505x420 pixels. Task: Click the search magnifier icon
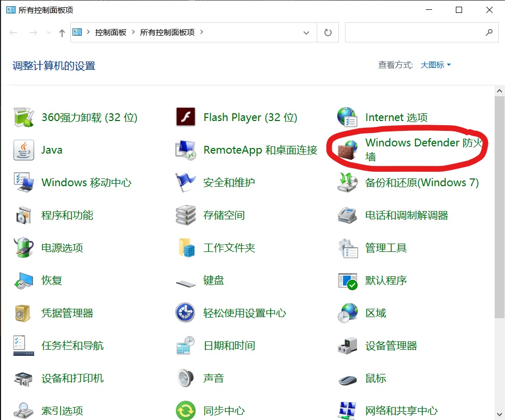pyautogui.click(x=489, y=32)
